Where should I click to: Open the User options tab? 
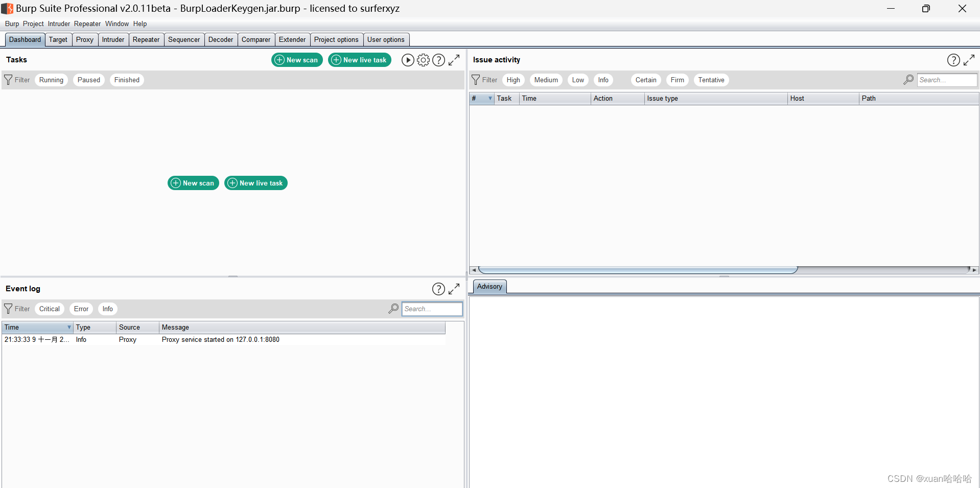(386, 40)
